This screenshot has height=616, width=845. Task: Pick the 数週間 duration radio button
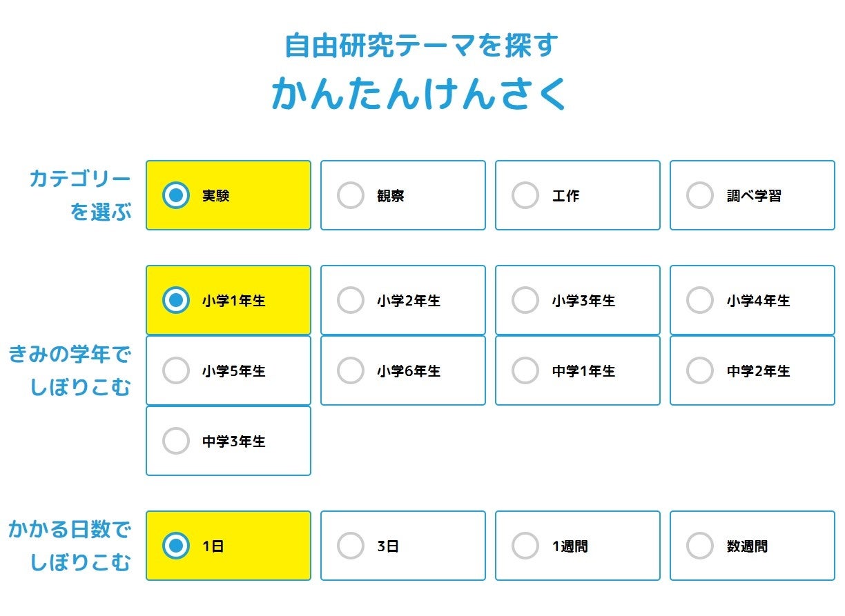pyautogui.click(x=700, y=546)
